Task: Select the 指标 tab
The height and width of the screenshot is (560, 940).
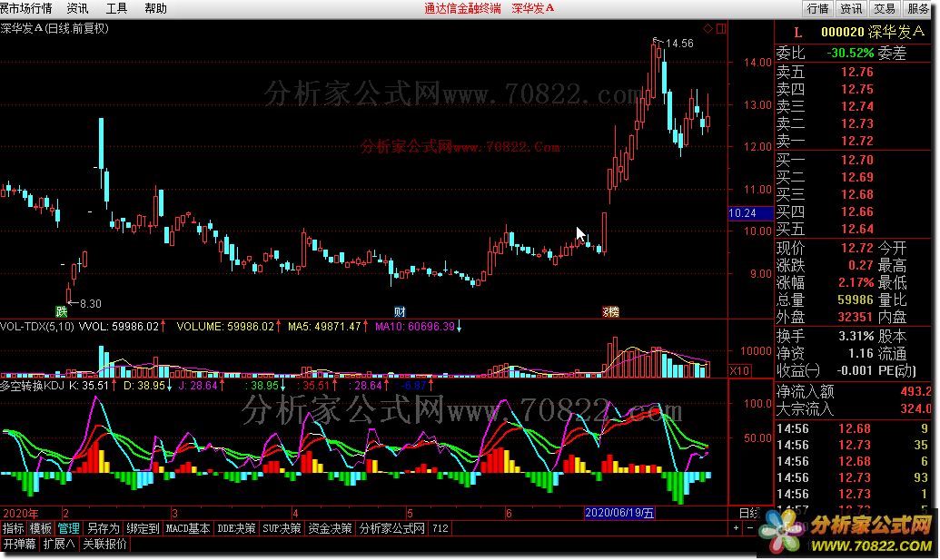Action: (14, 528)
